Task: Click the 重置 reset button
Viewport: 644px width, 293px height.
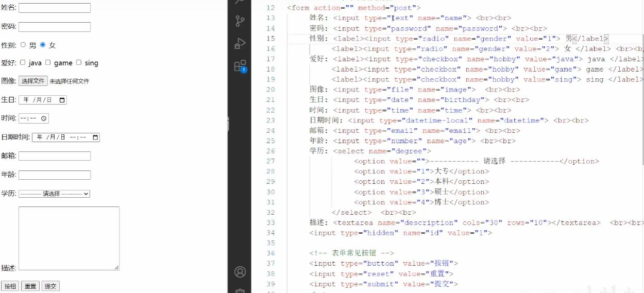Action: point(30,286)
